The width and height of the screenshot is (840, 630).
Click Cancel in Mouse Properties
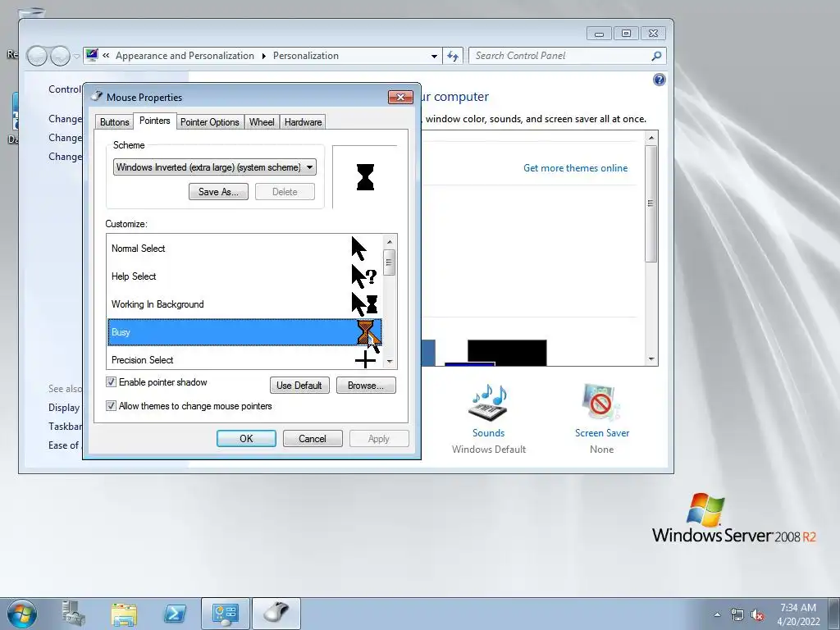(313, 439)
